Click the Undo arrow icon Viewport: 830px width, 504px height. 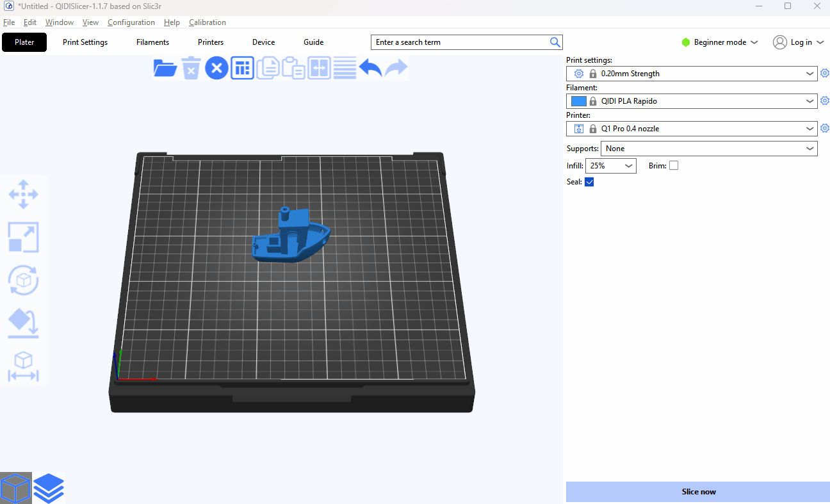[x=370, y=68]
